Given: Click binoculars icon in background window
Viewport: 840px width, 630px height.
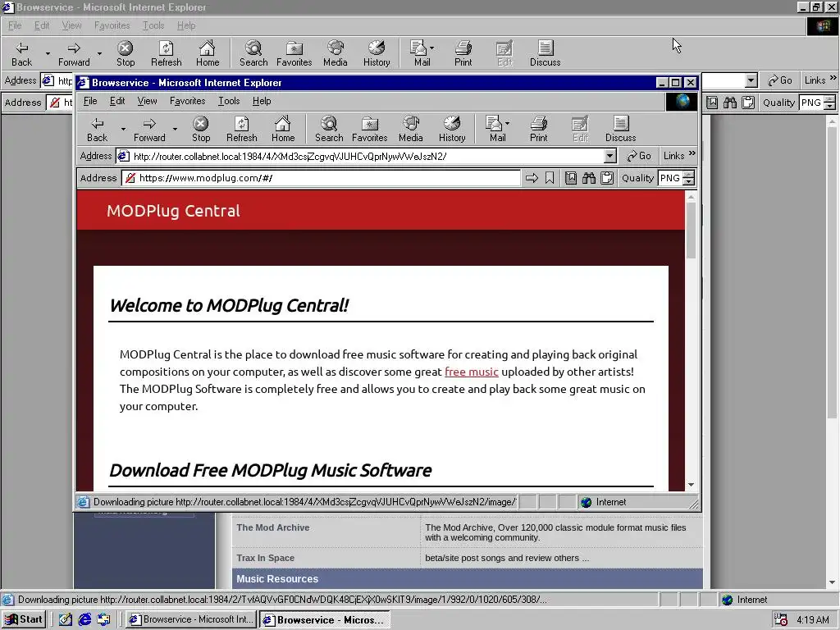Looking at the screenshot, I should click(729, 103).
